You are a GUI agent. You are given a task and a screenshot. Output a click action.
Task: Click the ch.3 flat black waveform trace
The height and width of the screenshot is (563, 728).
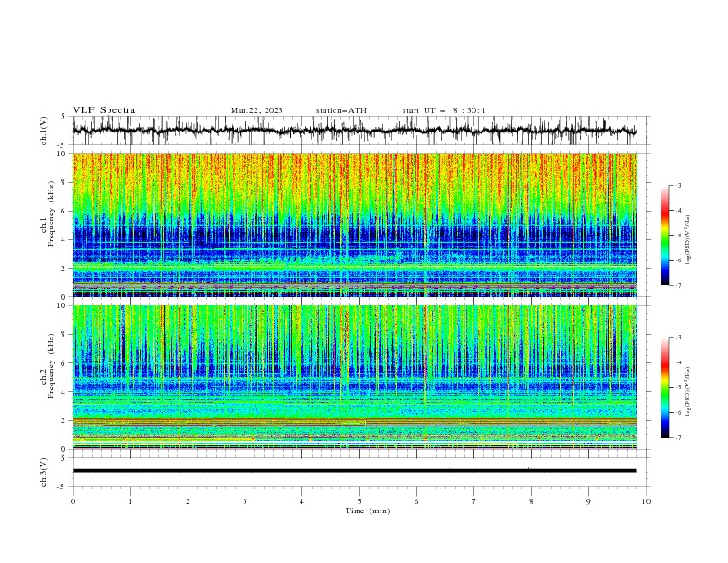click(x=355, y=471)
